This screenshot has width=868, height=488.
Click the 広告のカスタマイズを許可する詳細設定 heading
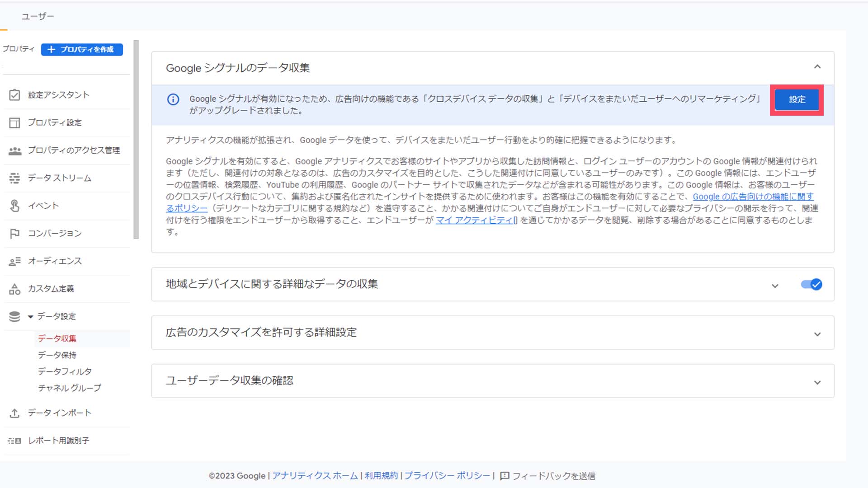(x=261, y=333)
